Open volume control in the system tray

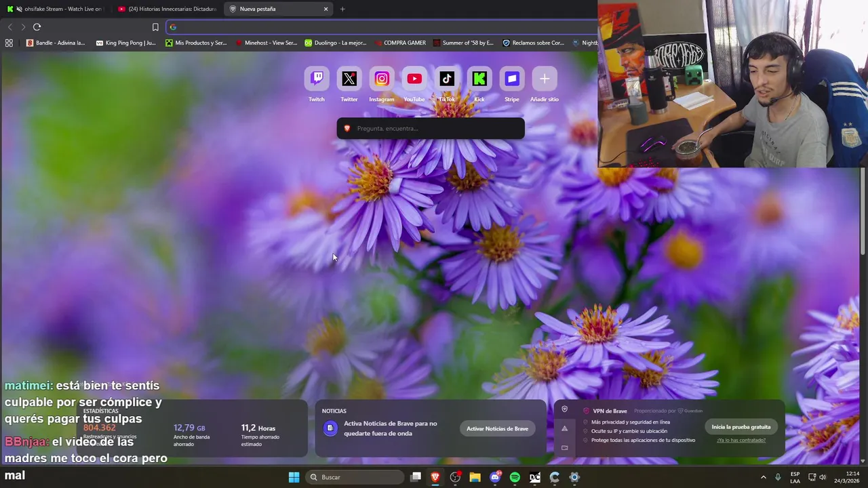pos(823,477)
